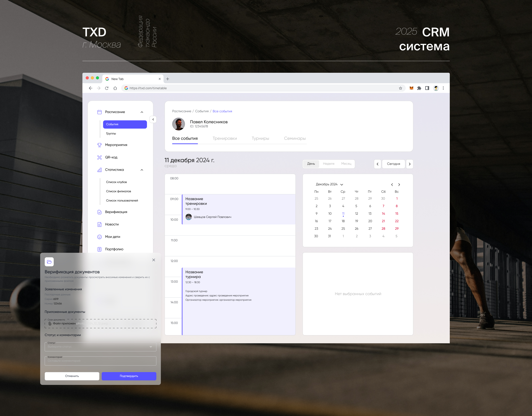Switch calendar view to Неделя
Image resolution: width=532 pixels, height=416 pixels.
tap(329, 164)
